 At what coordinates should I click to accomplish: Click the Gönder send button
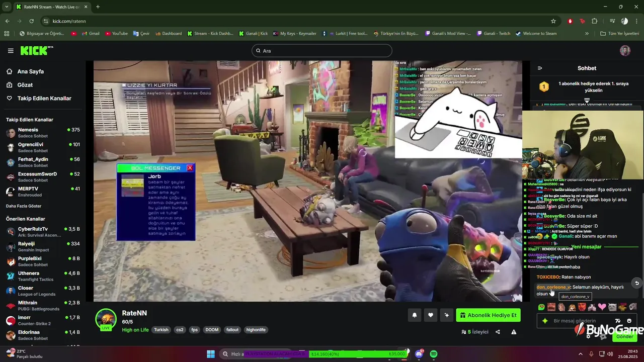(x=625, y=336)
